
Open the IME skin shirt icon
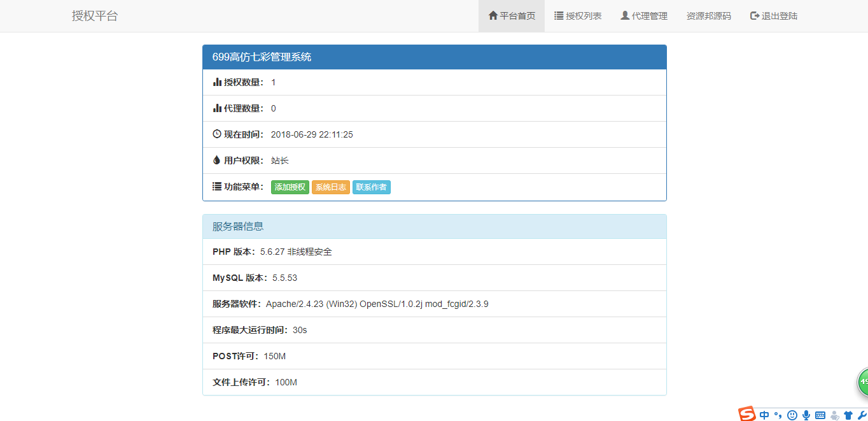click(848, 415)
